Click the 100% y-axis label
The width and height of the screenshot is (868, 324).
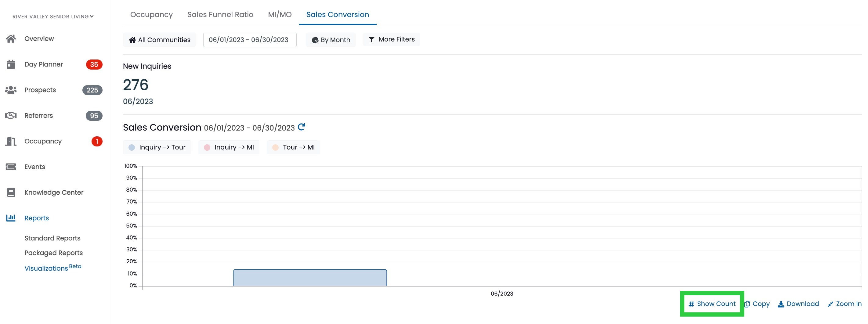click(x=131, y=166)
